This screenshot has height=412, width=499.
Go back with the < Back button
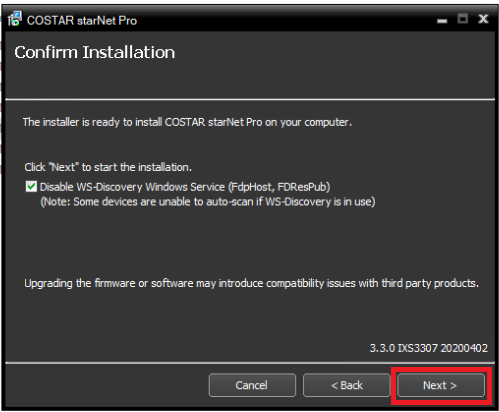tap(346, 385)
